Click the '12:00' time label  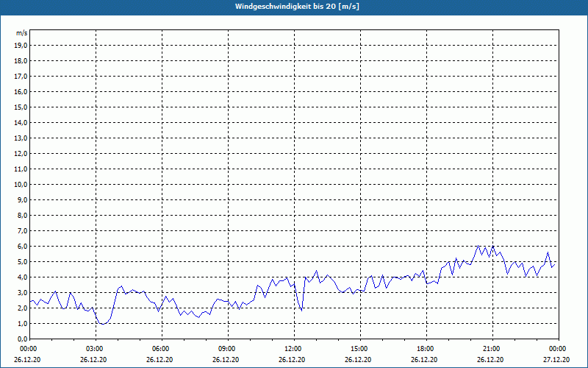click(x=293, y=349)
